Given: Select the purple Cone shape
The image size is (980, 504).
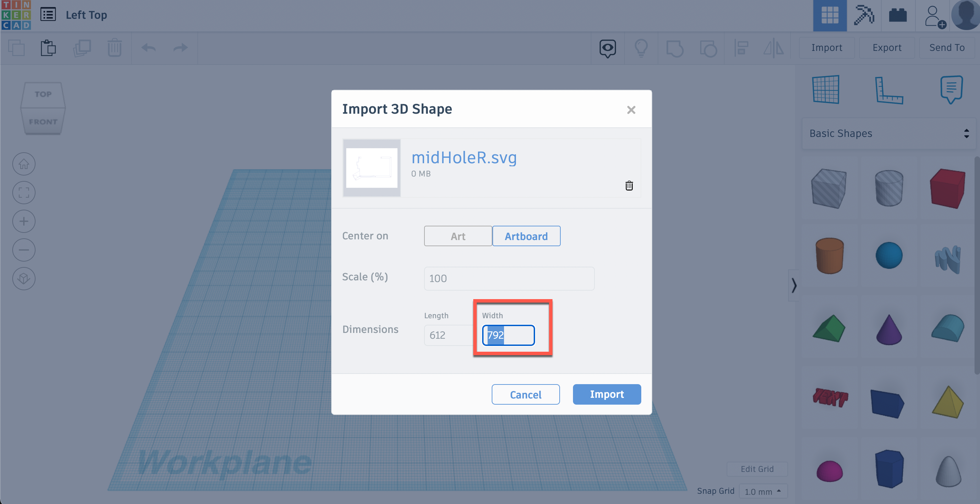Looking at the screenshot, I should click(x=889, y=330).
